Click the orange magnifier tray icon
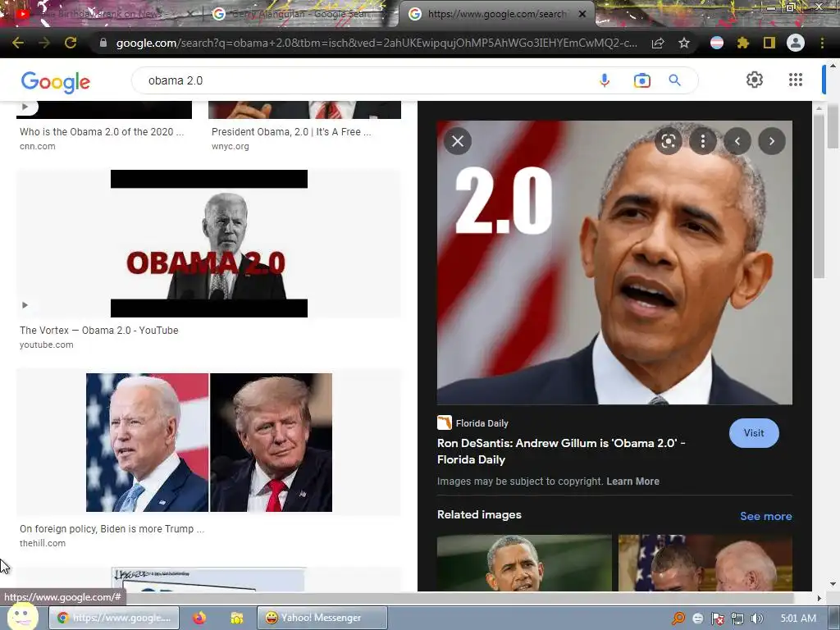Viewport: 840px width, 630px height. click(x=678, y=619)
